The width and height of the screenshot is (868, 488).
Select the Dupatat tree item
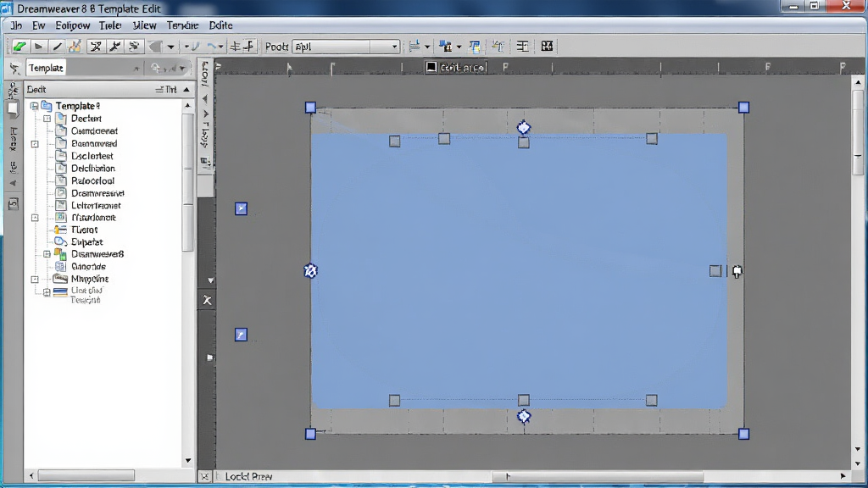pos(87,241)
